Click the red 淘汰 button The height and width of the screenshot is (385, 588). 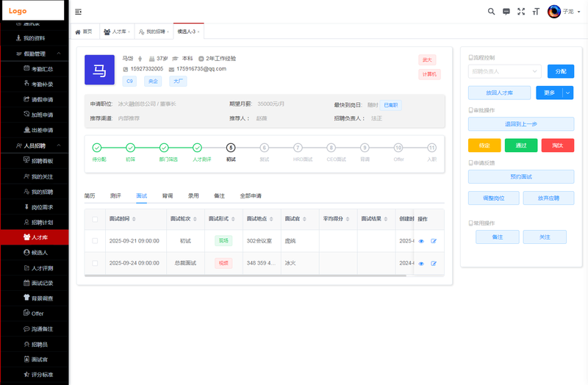point(558,145)
